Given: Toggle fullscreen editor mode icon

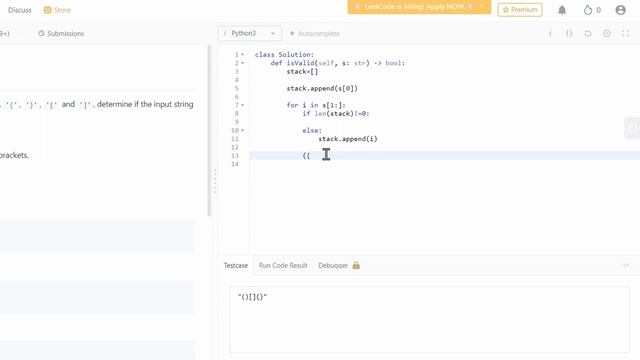Looking at the screenshot, I should pos(625,33).
